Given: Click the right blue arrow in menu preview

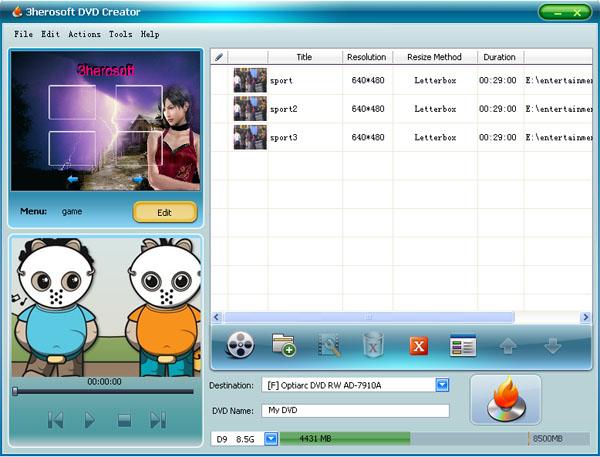Looking at the screenshot, I should [138, 179].
